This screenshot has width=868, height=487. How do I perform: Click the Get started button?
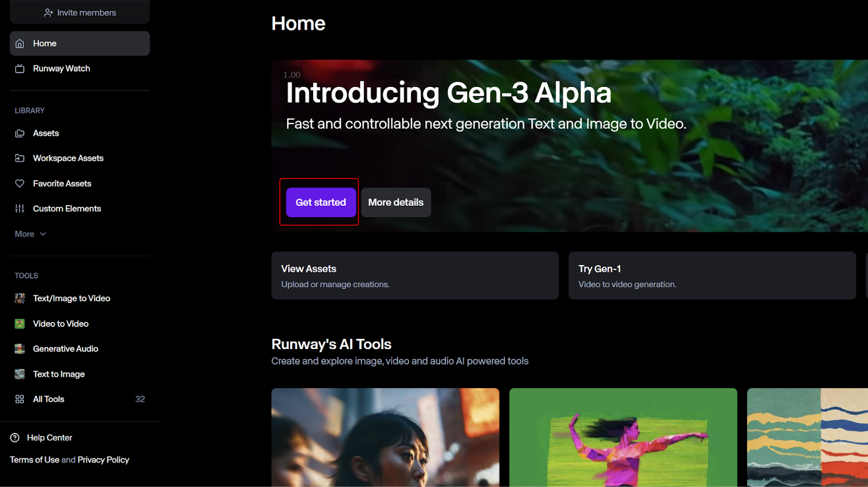(x=321, y=203)
